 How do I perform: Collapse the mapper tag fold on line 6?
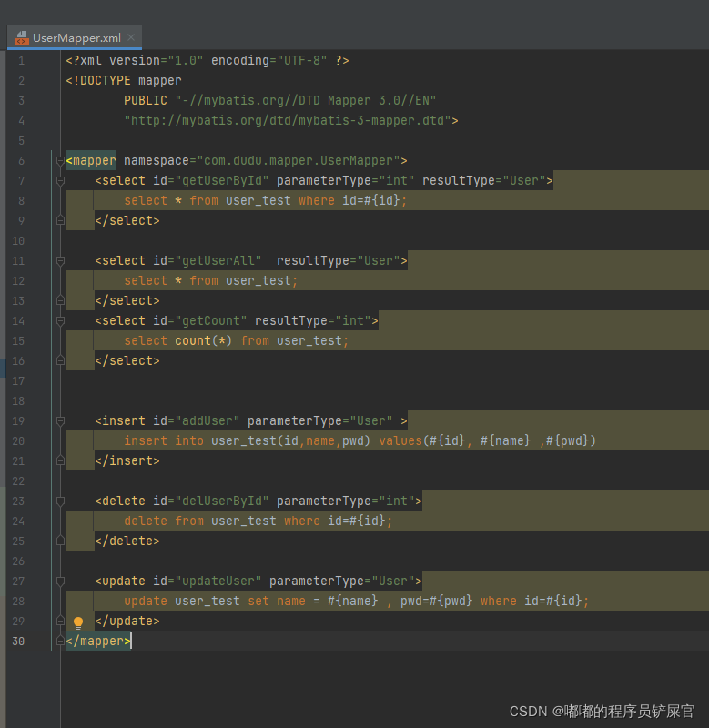60,161
